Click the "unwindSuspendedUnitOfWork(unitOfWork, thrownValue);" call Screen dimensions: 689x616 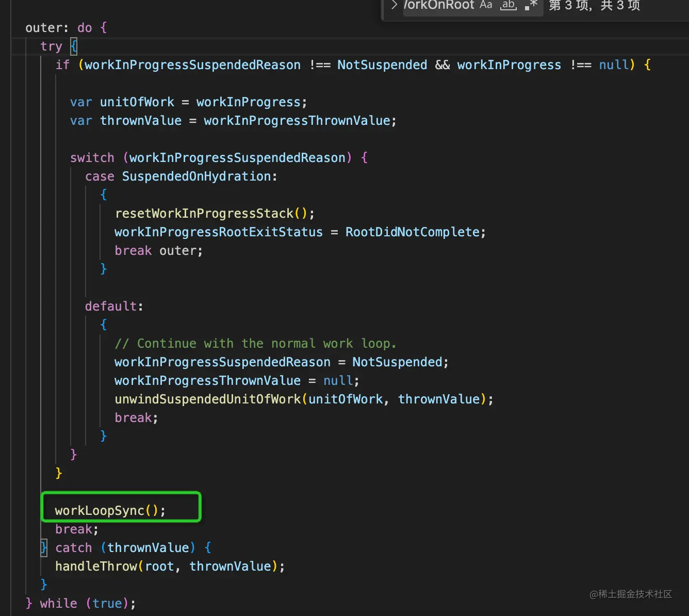click(304, 399)
